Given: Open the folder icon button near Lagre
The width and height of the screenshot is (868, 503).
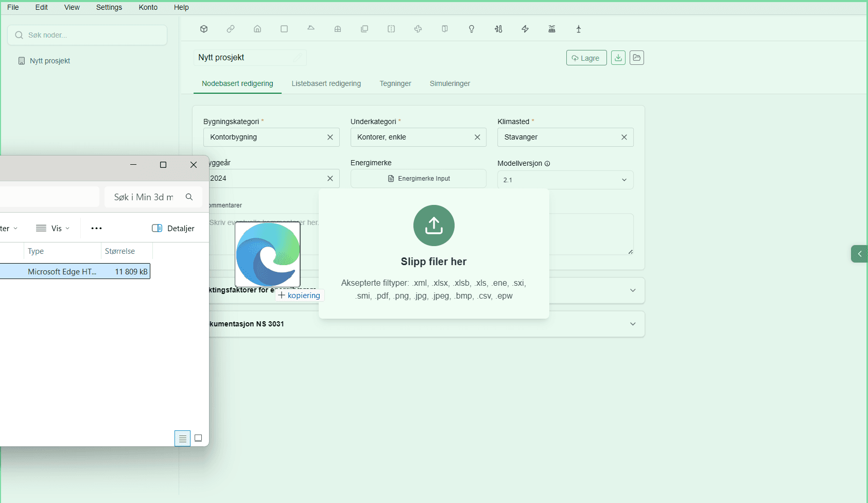Looking at the screenshot, I should 637,58.
